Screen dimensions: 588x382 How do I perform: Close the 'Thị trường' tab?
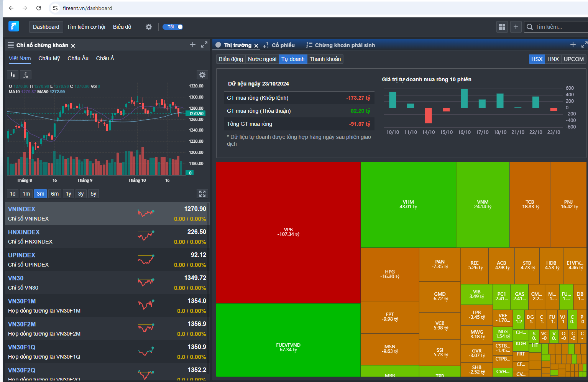(256, 46)
